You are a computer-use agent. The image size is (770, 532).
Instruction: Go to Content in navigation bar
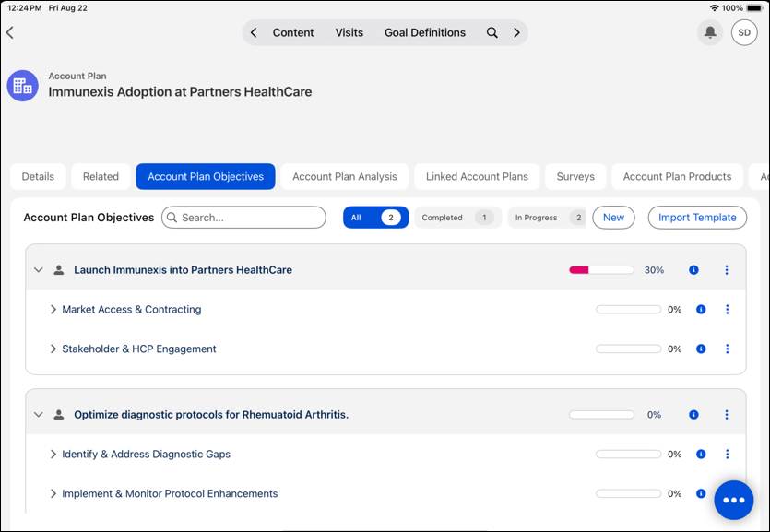point(293,32)
